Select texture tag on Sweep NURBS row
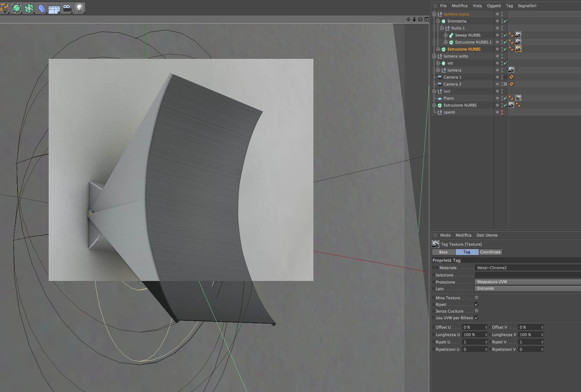Image resolution: width=581 pixels, height=392 pixels. coord(518,35)
